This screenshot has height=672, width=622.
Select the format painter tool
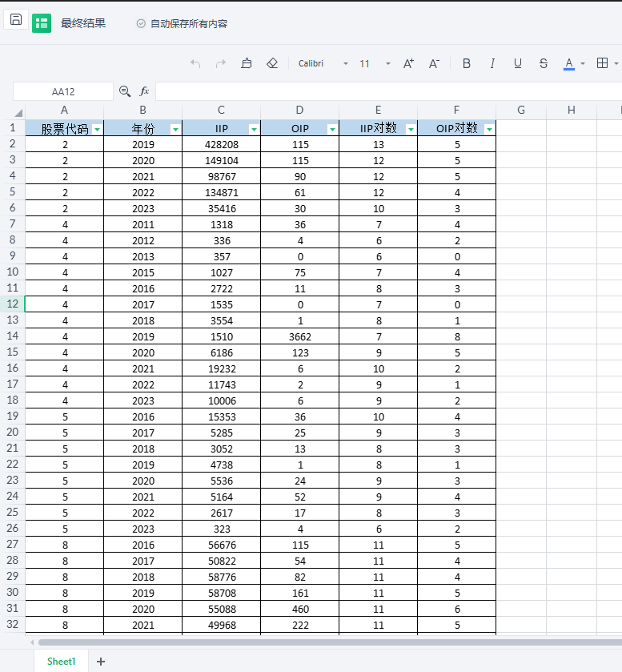(247, 63)
